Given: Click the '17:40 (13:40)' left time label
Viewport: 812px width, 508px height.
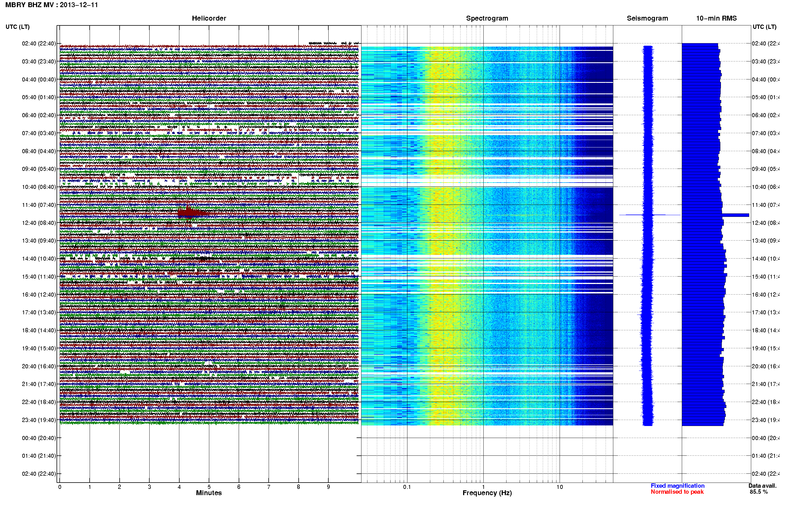Looking at the screenshot, I should [39, 313].
